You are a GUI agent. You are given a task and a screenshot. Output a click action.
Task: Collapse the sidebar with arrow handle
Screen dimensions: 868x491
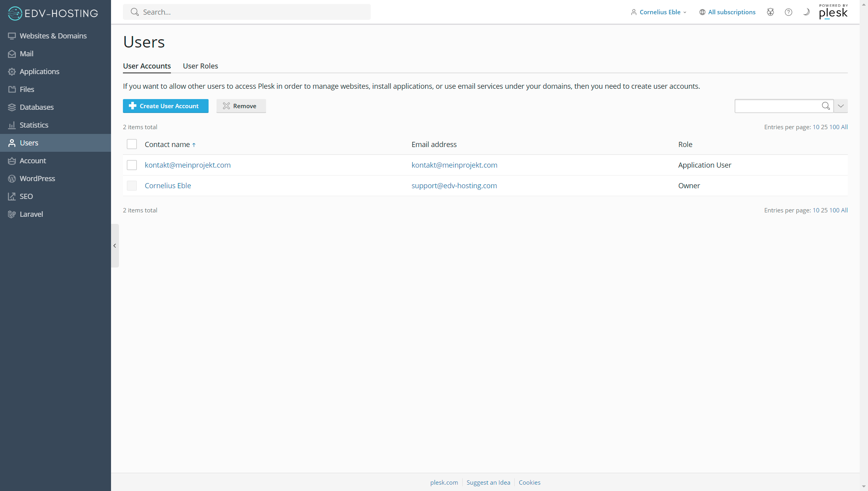115,246
